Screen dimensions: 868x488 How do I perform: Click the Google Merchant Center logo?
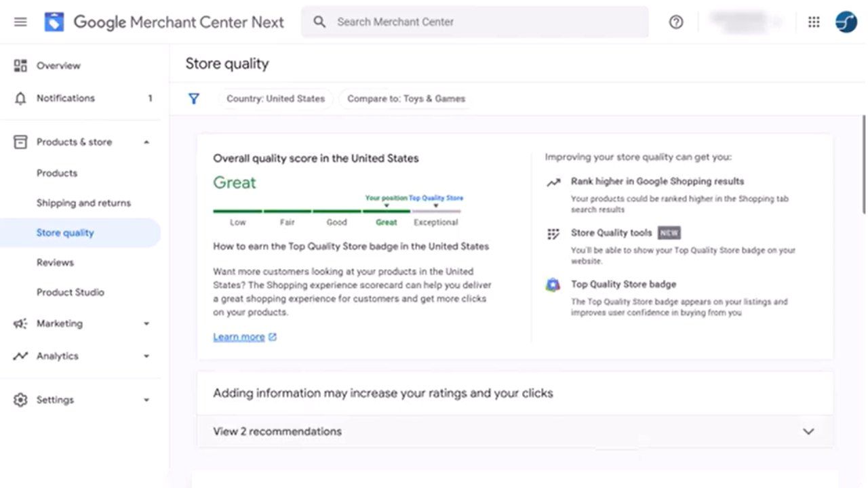pos(54,22)
